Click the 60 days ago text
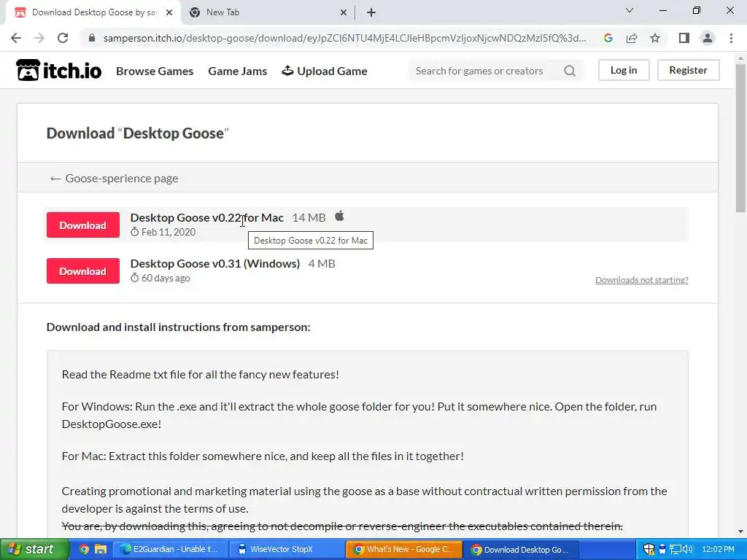The width and height of the screenshot is (747, 560). [166, 278]
